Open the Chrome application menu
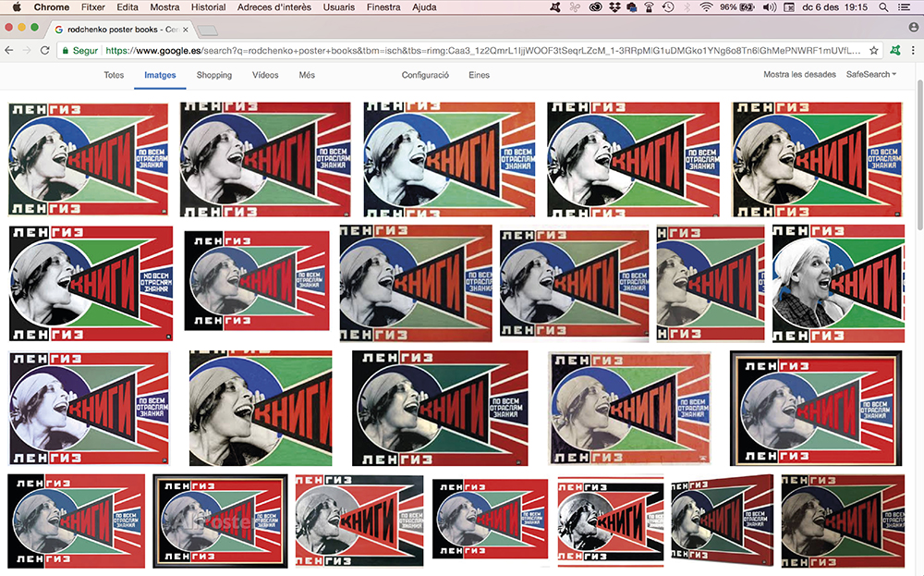924x576 pixels. pyautogui.click(x=51, y=7)
